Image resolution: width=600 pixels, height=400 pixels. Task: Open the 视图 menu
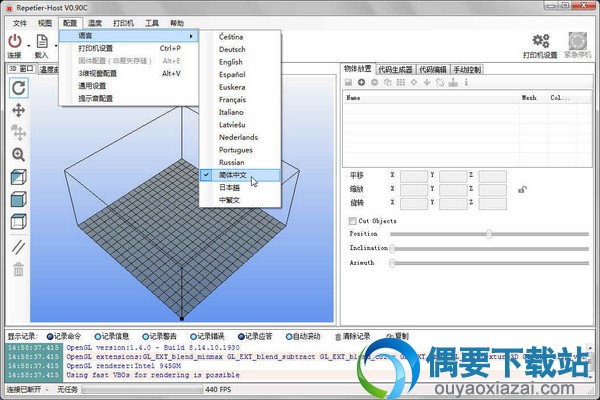pyautogui.click(x=45, y=23)
